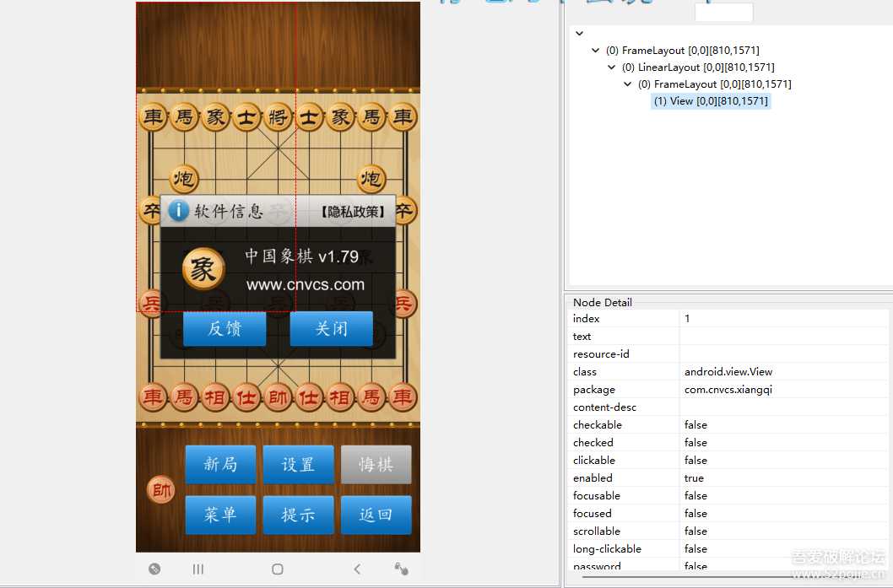Click the 帅 piece icon beside menu buttons
Image resolution: width=893 pixels, height=588 pixels.
(160, 489)
